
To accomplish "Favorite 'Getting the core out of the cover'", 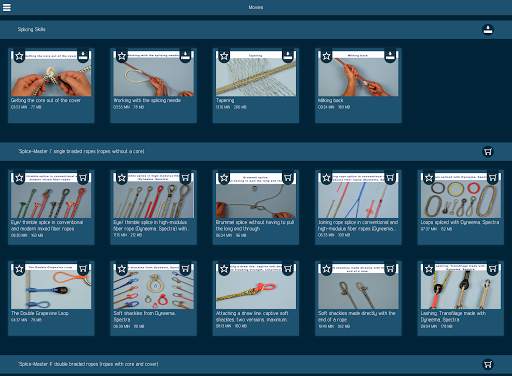I will tap(19, 56).
